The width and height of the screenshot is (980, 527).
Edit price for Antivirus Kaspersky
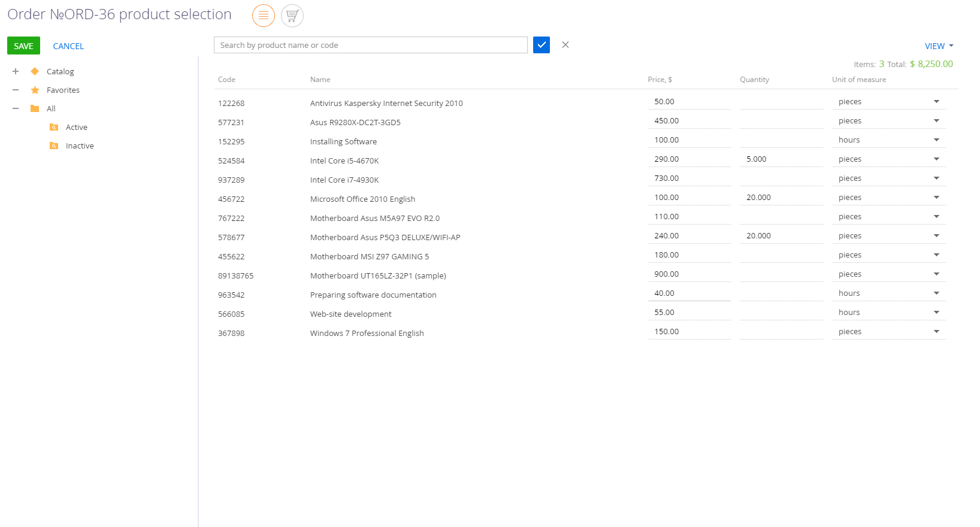[x=689, y=102]
